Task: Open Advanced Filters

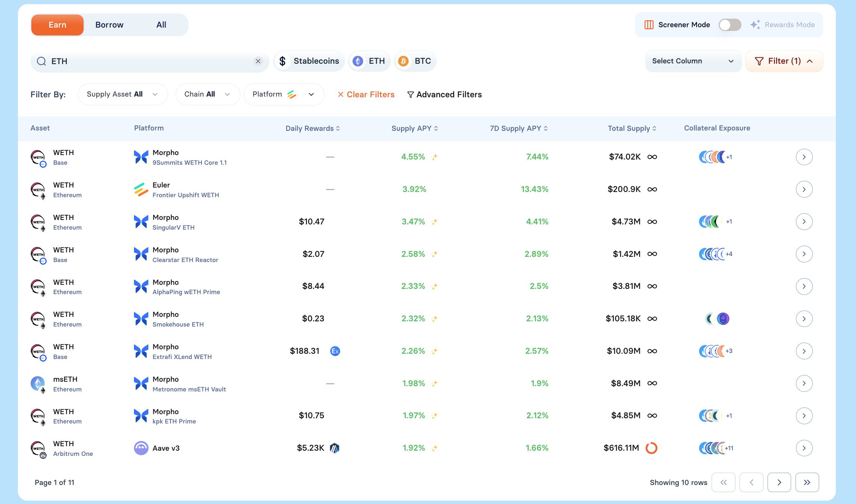Action: 444,95
